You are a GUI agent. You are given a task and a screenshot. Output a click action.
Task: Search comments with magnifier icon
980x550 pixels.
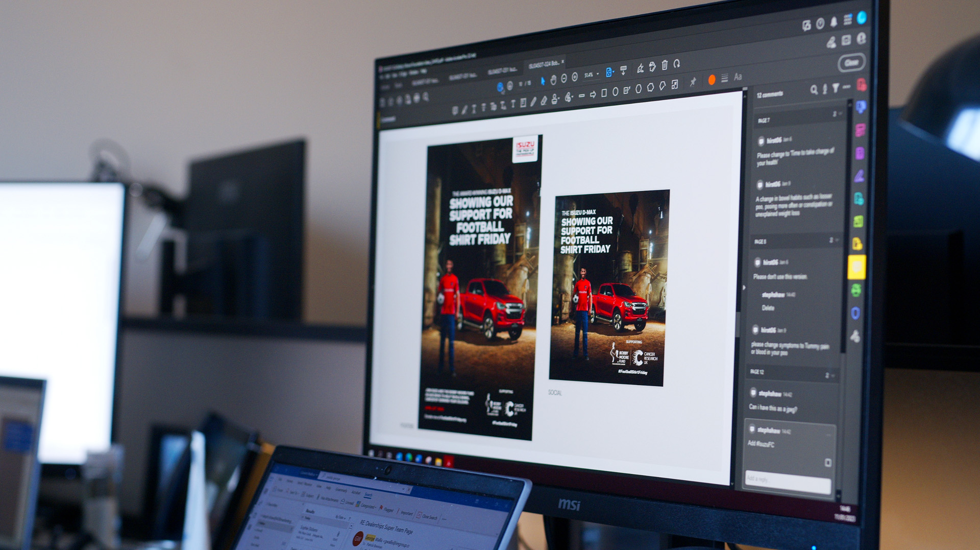coord(814,90)
